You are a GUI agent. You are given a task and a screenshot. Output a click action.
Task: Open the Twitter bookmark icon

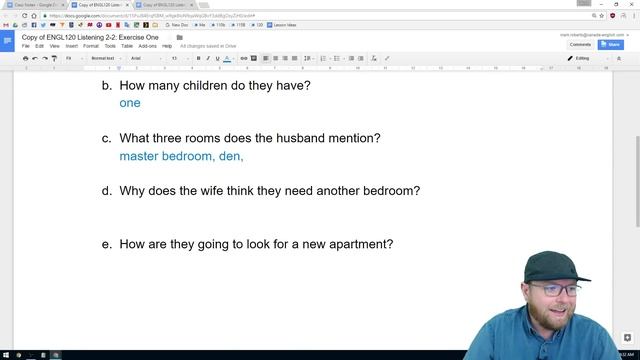[43, 25]
